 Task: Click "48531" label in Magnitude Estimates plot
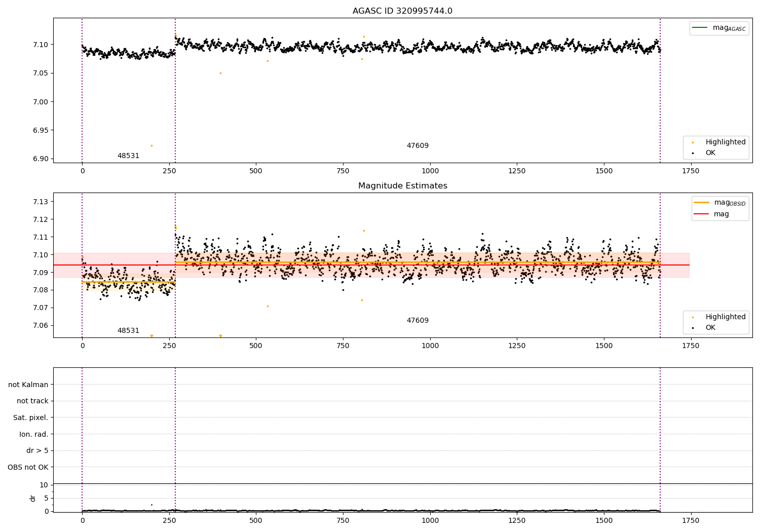tap(128, 331)
